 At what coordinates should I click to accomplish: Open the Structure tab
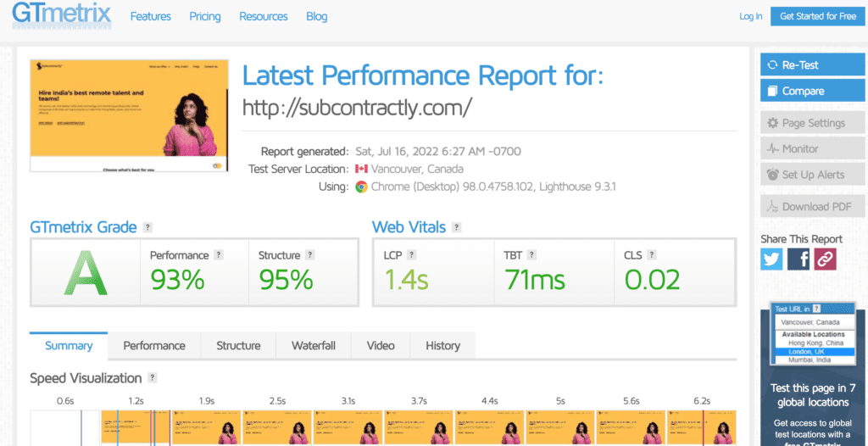tap(238, 346)
